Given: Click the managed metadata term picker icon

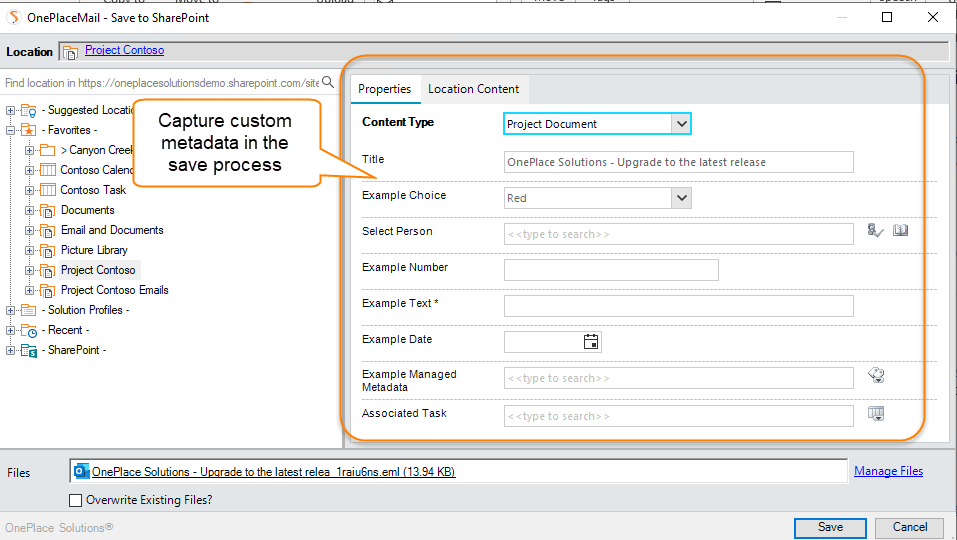Looking at the screenshot, I should point(876,375).
